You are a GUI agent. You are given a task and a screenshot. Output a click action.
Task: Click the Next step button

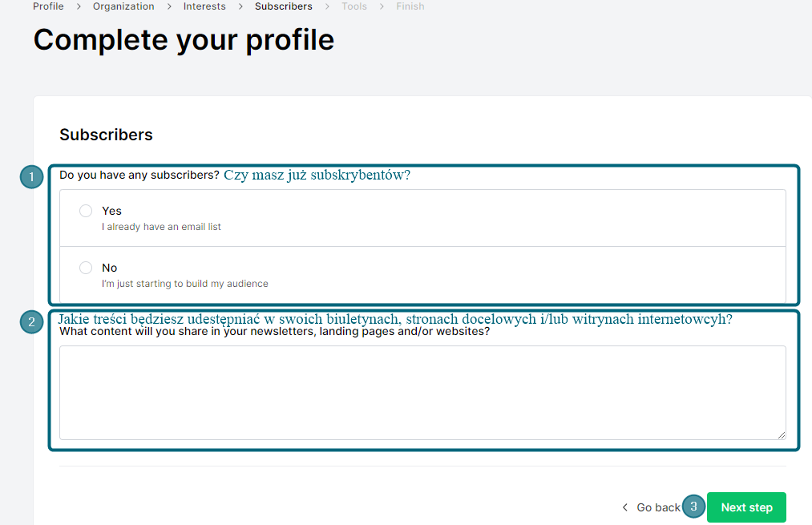[746, 507]
